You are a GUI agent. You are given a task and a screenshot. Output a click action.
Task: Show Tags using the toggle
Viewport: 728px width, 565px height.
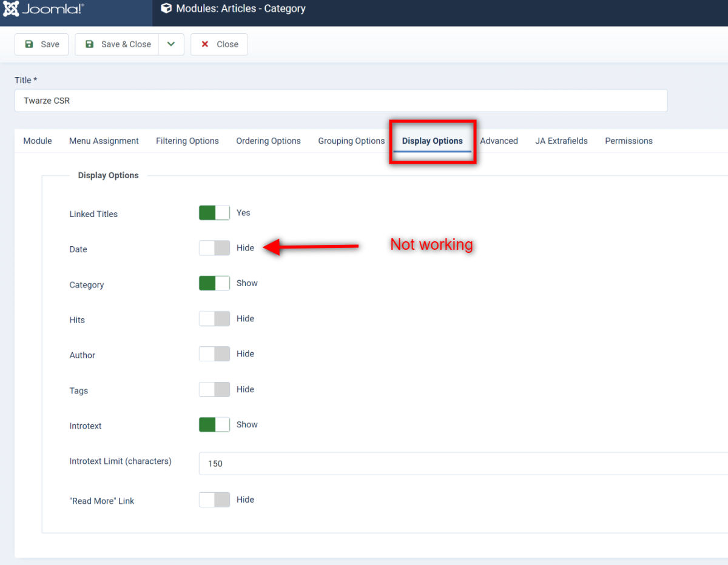(x=214, y=389)
